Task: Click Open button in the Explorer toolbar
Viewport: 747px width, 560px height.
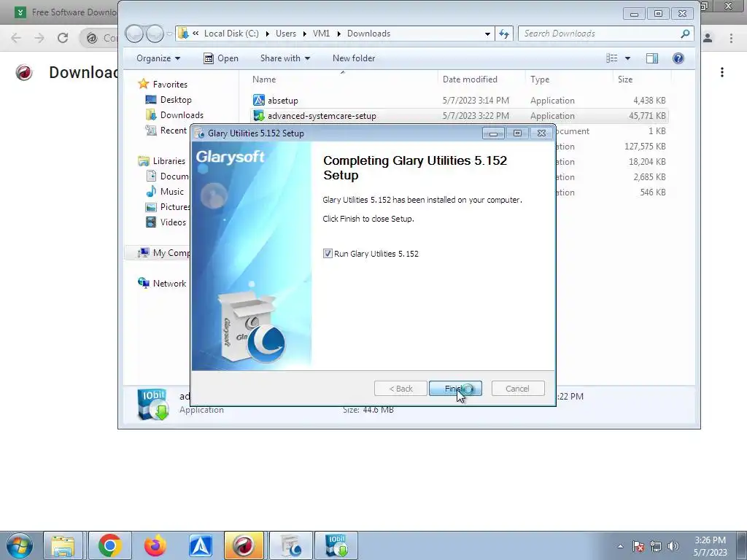Action: click(221, 58)
